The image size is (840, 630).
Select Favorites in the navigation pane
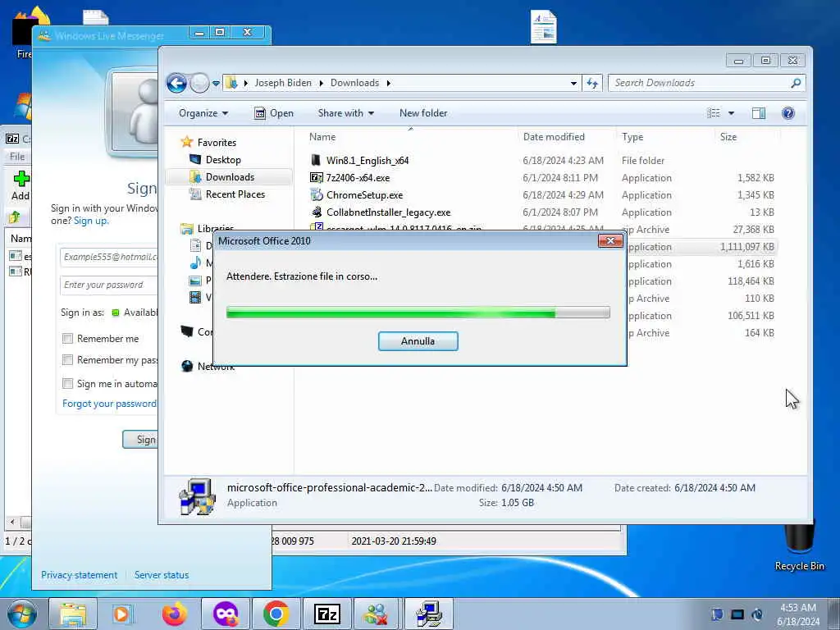point(217,143)
